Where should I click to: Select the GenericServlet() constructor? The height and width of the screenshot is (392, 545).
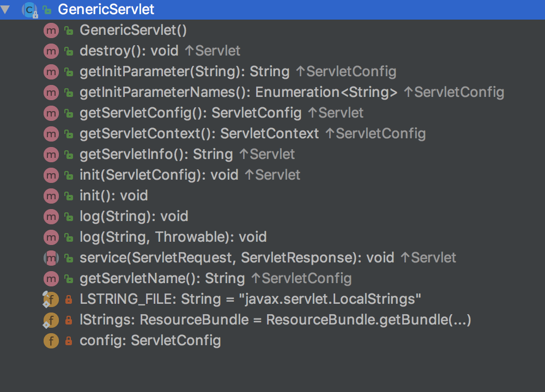pos(133,30)
